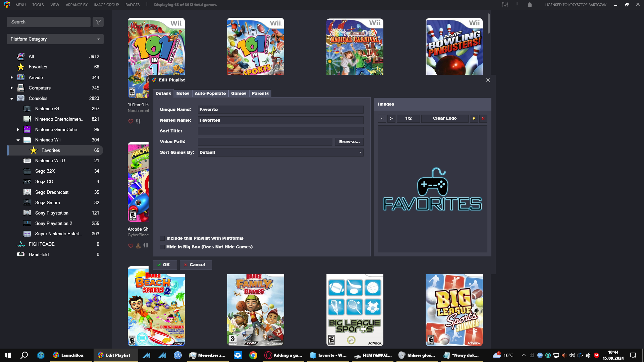Open the notifications bell icon
The width and height of the screenshot is (644, 362).
click(530, 5)
